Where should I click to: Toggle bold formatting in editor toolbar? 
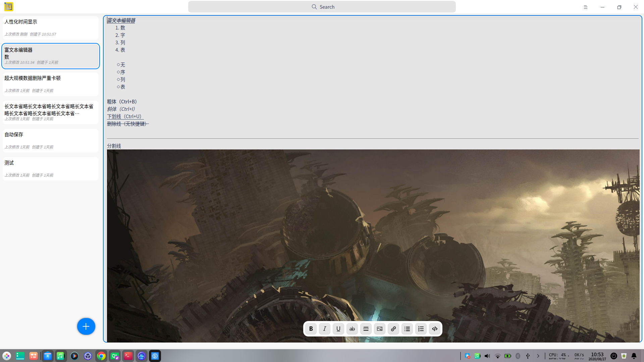click(x=311, y=329)
